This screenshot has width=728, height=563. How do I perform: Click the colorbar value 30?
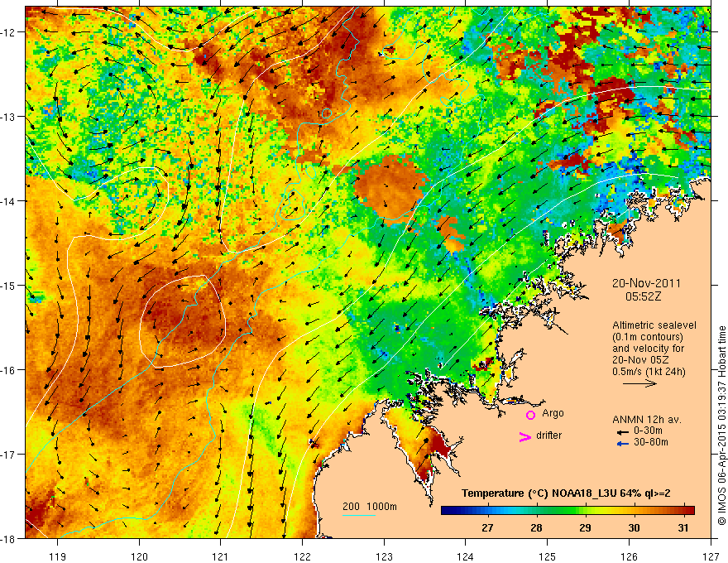634,527
